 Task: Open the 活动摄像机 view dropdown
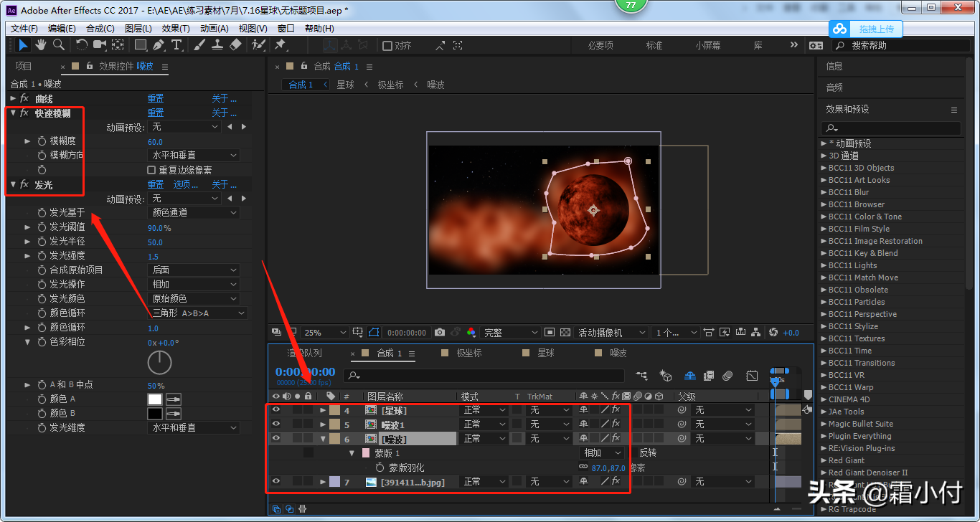[x=611, y=333]
